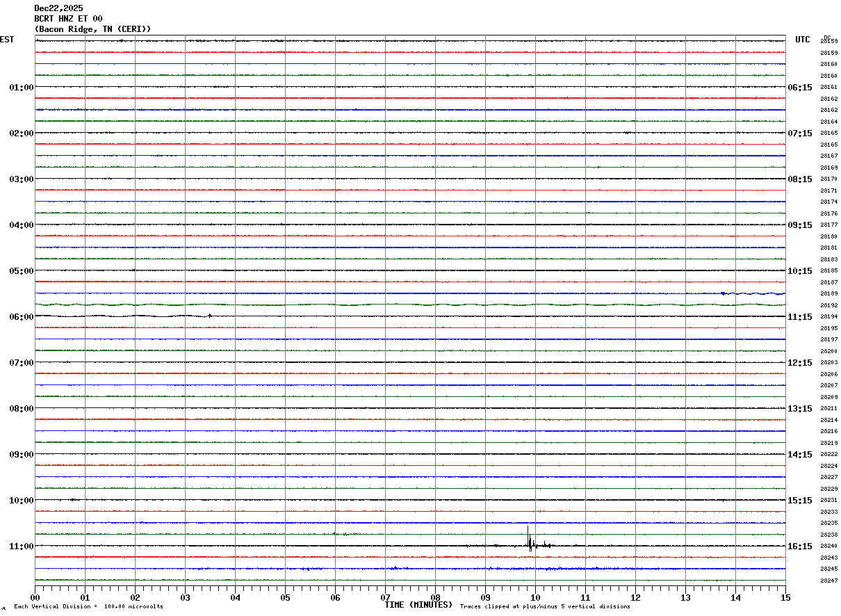The width and height of the screenshot is (841, 616).
Task: Click the small pulse on the 06:00 black trace
Action: point(210,316)
